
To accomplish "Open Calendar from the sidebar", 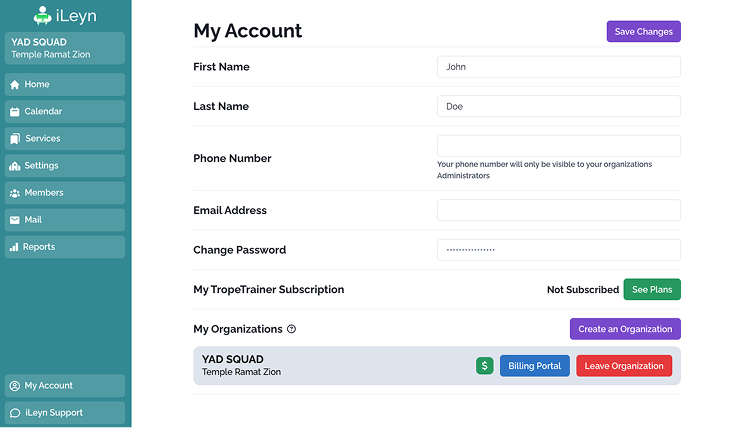I will (65, 111).
